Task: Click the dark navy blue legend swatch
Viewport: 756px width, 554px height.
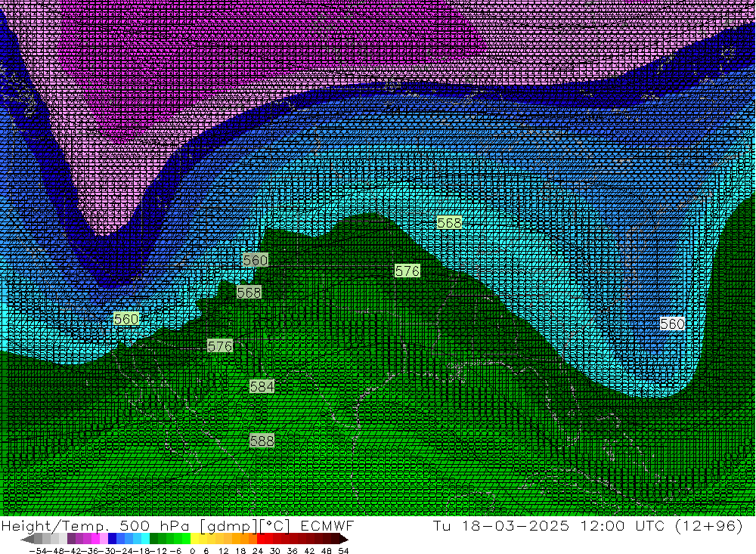Action: pyautogui.click(x=113, y=539)
